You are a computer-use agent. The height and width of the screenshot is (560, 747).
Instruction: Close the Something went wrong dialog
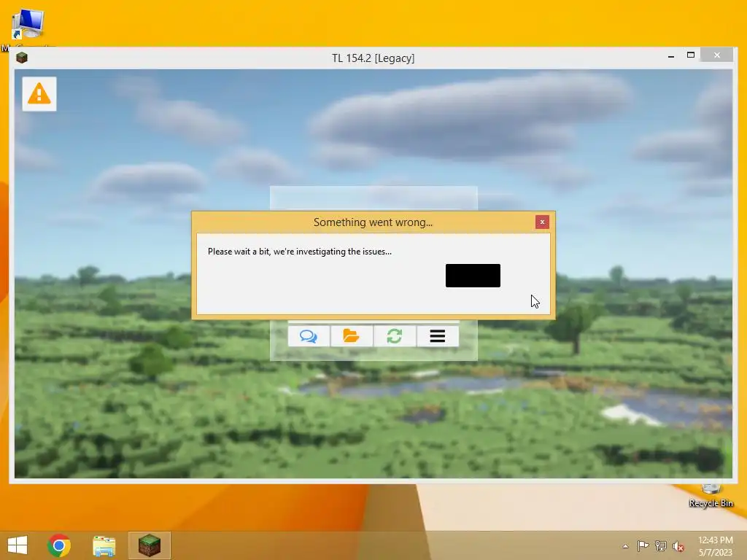click(542, 222)
